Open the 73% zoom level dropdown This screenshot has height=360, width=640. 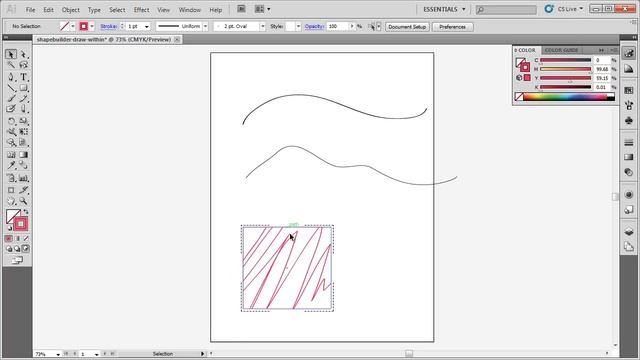pyautogui.click(x=58, y=354)
